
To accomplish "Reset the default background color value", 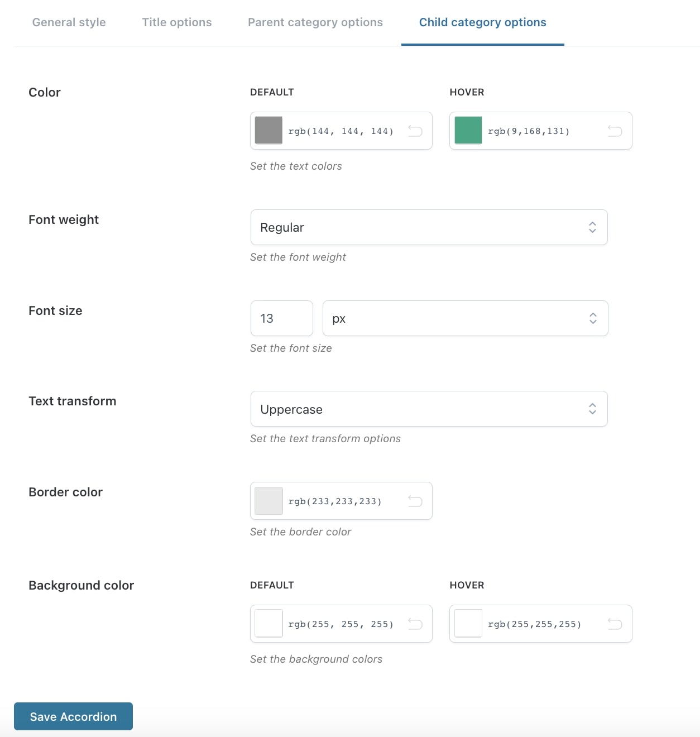I will point(415,624).
